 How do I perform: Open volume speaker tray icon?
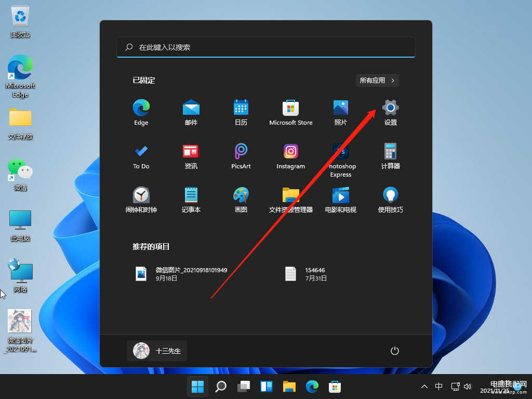(x=468, y=387)
